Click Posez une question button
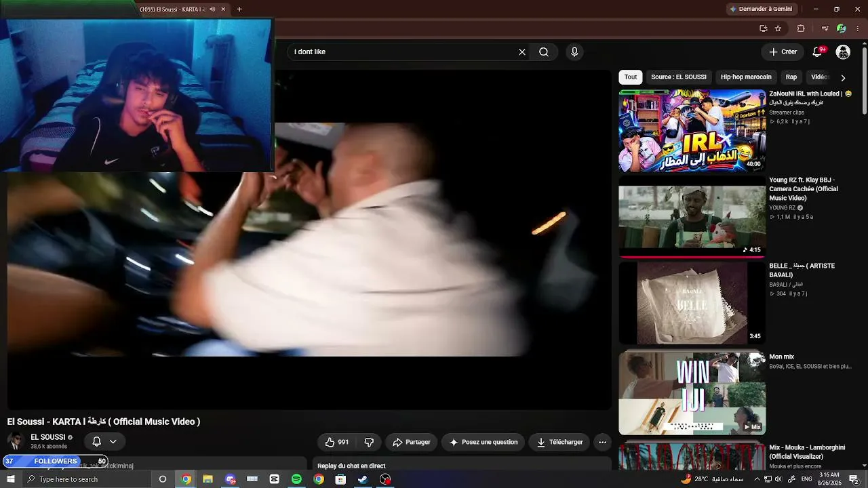Image resolution: width=868 pixels, height=488 pixels. tap(483, 443)
